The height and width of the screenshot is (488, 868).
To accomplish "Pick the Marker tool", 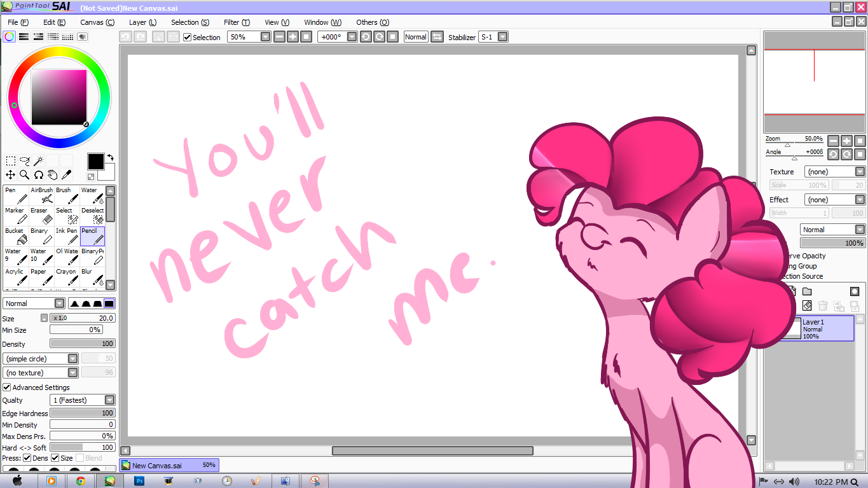I will [x=16, y=216].
